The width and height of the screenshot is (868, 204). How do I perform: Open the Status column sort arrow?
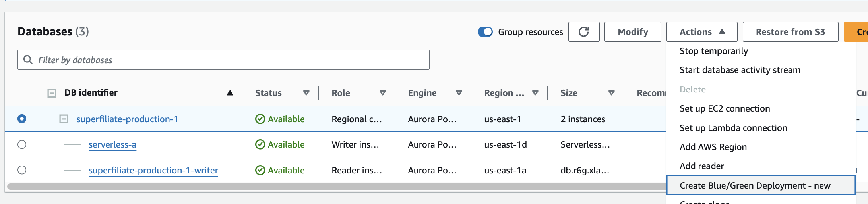pyautogui.click(x=306, y=93)
